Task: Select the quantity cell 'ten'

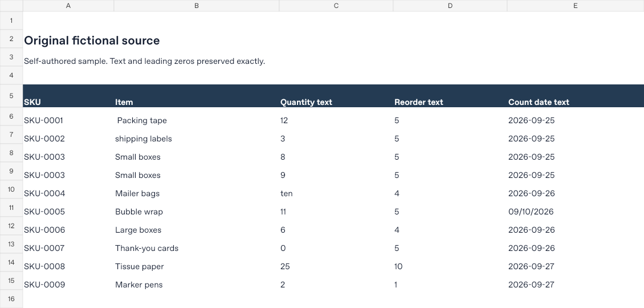Action: click(x=336, y=189)
